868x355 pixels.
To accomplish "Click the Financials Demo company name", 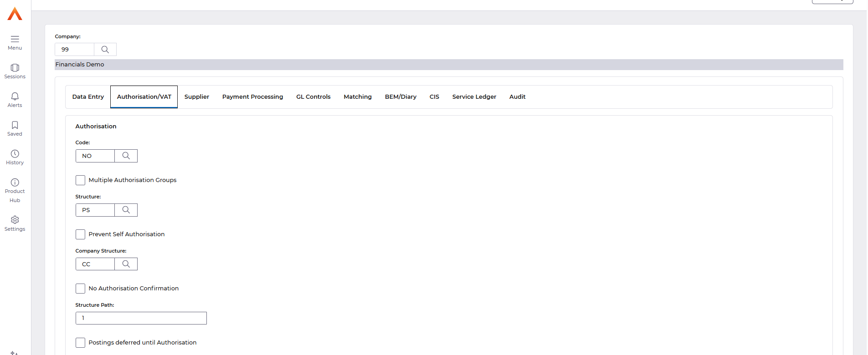I will [x=80, y=65].
